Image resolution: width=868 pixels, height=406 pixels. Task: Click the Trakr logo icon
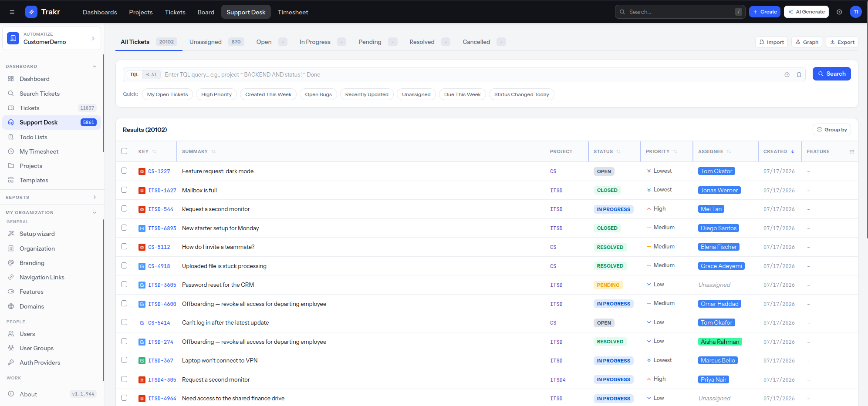coord(31,12)
